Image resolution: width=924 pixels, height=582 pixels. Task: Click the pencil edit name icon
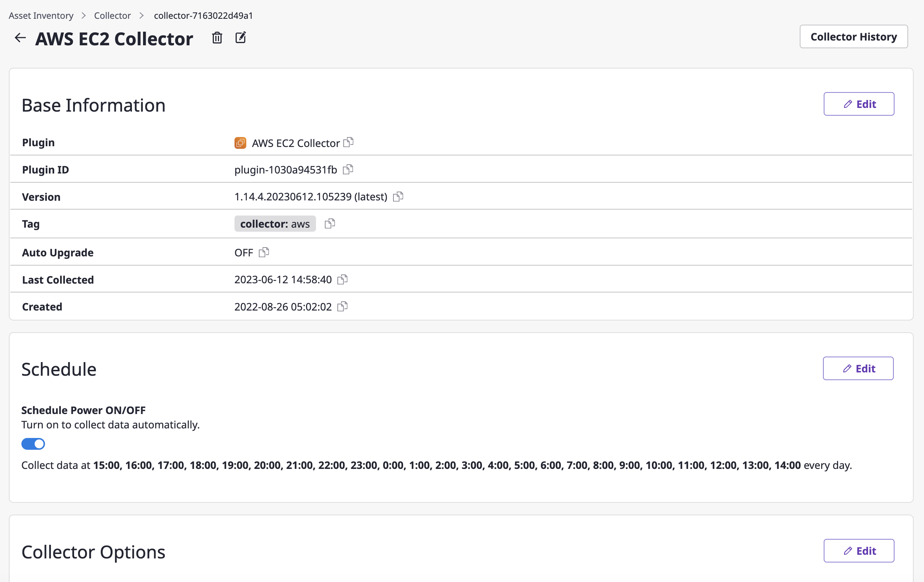[x=241, y=38]
